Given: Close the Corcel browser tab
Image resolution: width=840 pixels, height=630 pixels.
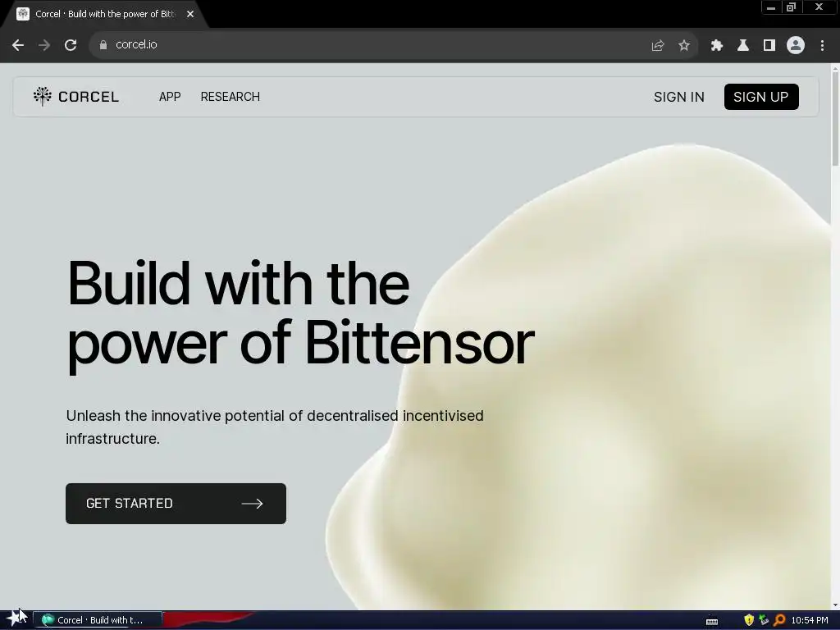Looking at the screenshot, I should [x=190, y=14].
